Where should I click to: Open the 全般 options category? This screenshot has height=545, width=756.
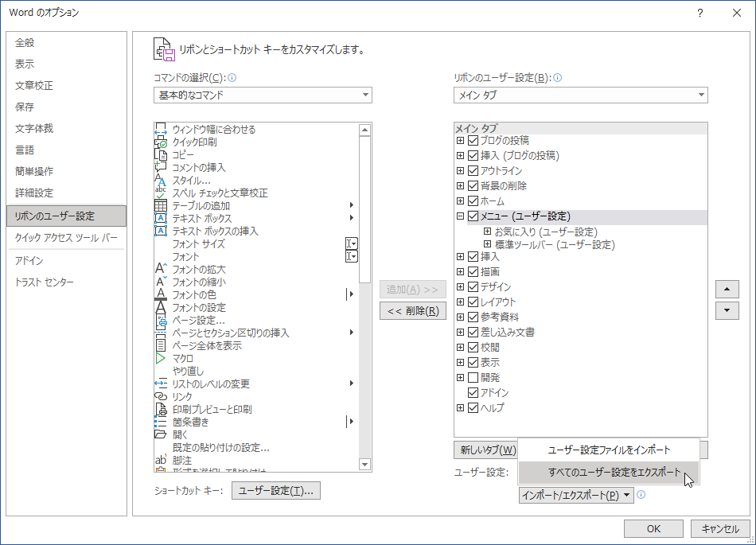pos(66,42)
